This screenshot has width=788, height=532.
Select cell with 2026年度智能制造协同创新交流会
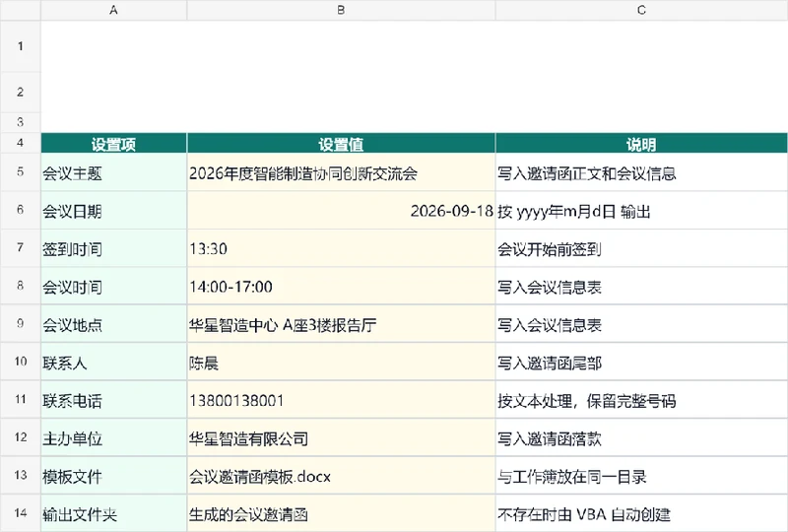(x=341, y=172)
